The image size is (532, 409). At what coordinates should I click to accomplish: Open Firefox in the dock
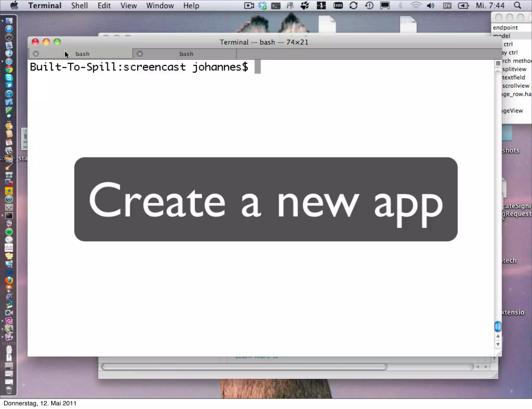pos(9,280)
